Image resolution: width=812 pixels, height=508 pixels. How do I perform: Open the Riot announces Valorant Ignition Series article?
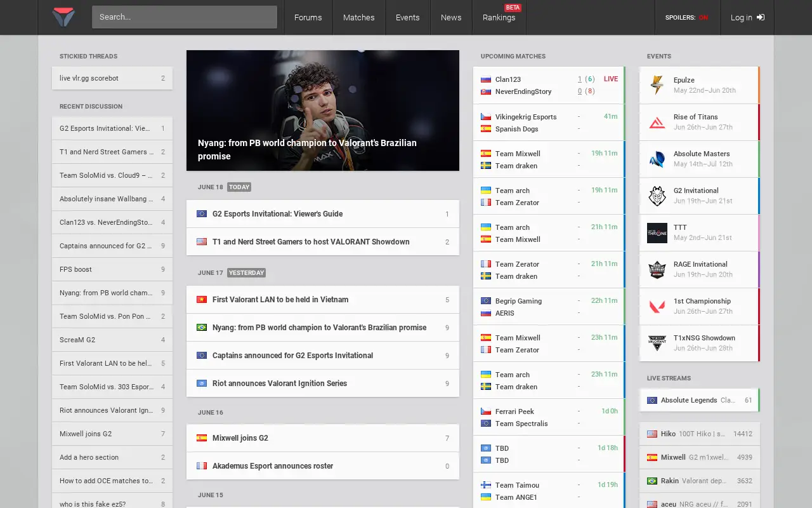click(x=323, y=384)
